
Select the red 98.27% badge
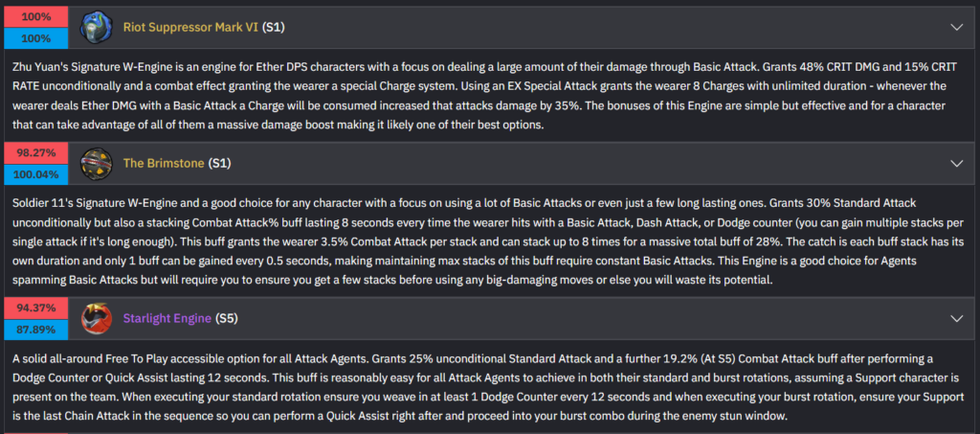tap(35, 153)
